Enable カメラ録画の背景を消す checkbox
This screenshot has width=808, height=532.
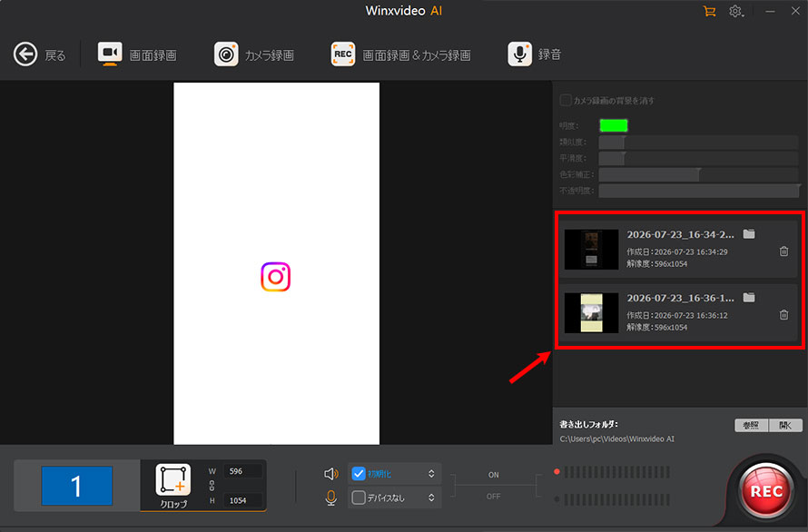566,100
